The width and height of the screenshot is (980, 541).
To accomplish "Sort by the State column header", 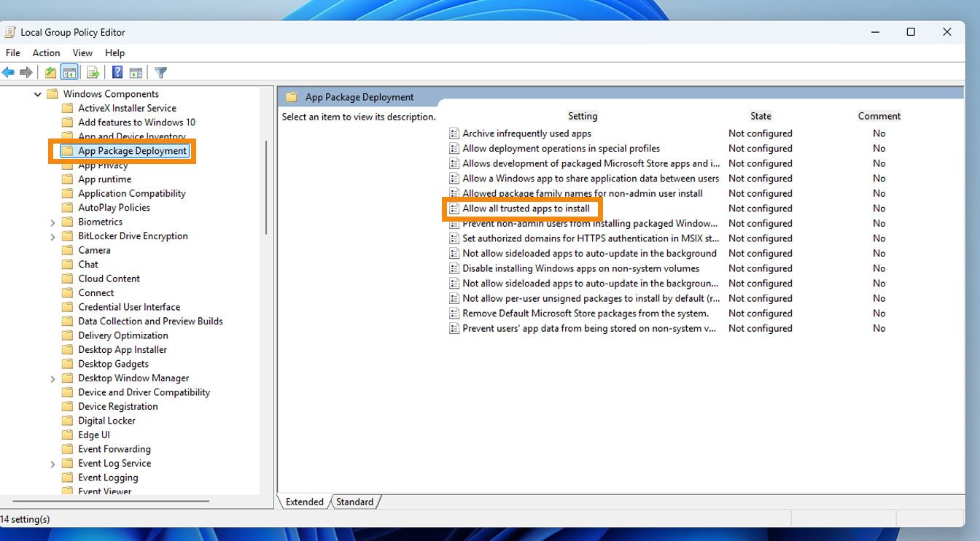I will click(x=761, y=116).
